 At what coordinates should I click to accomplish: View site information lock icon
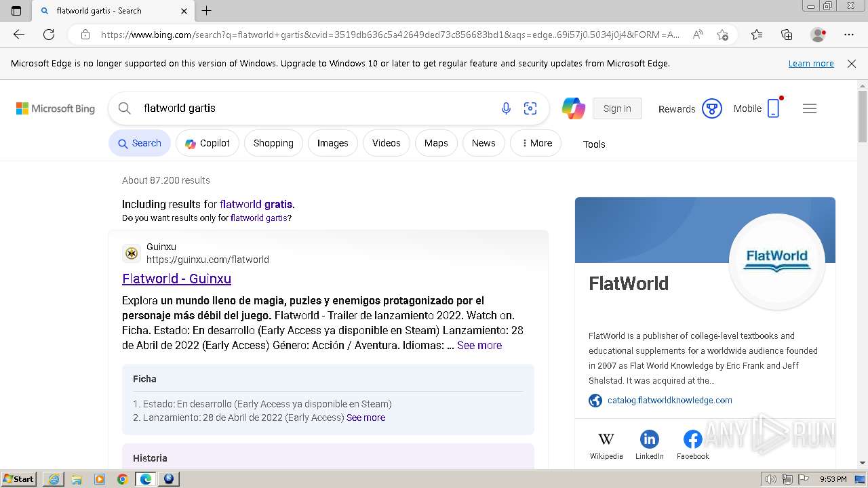point(85,35)
